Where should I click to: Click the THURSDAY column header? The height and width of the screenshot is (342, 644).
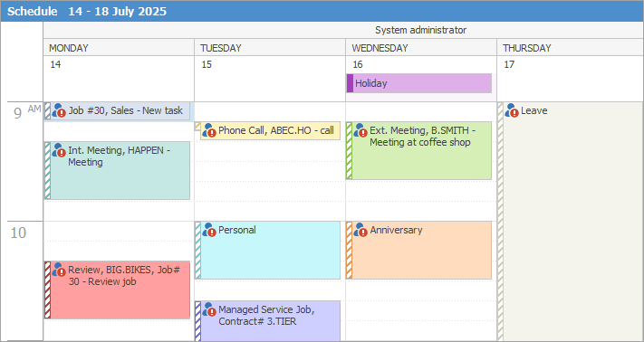coord(570,48)
